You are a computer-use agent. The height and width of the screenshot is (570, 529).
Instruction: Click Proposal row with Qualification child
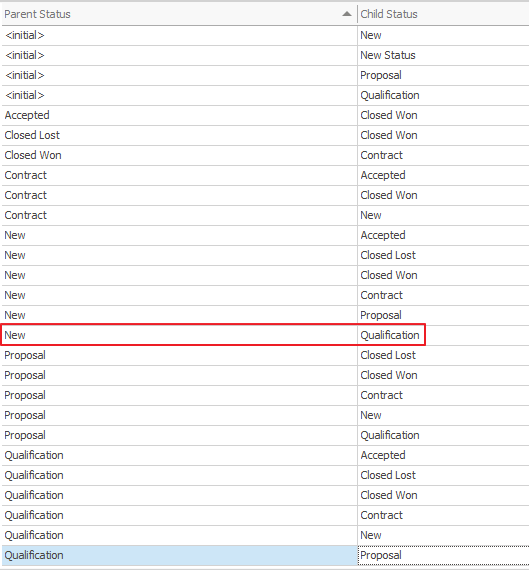tap(265, 435)
